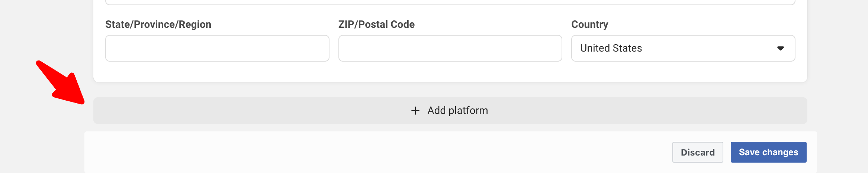
Task: Open the Country select showing United States
Action: pyautogui.click(x=683, y=48)
